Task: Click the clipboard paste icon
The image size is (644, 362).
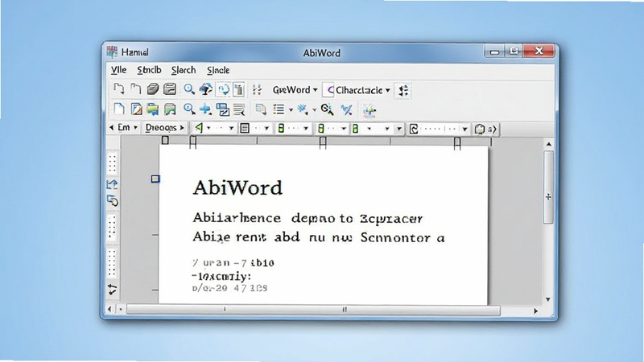Action: tap(238, 89)
